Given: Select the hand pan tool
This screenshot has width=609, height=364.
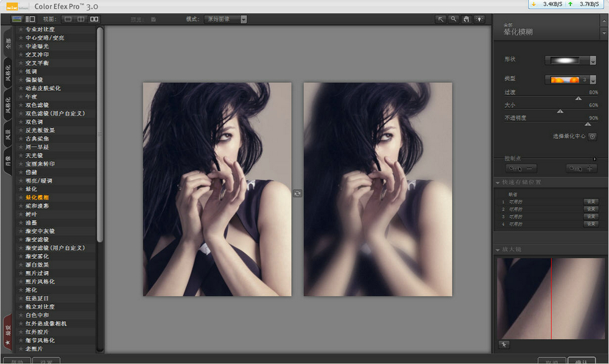Looking at the screenshot, I should pyautogui.click(x=466, y=19).
